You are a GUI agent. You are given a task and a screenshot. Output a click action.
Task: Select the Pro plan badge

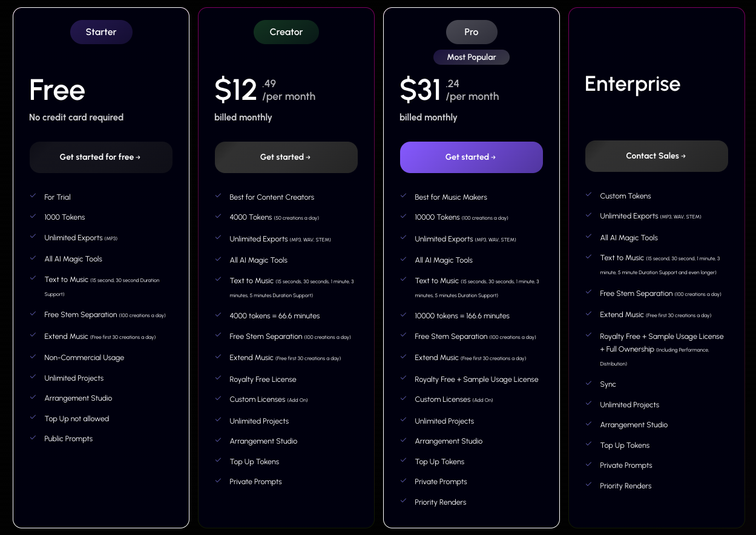472,32
